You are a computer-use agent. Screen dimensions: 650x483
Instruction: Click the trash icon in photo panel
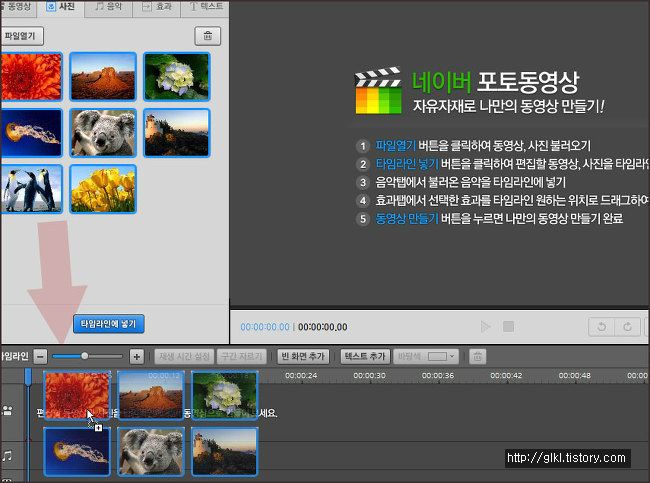pyautogui.click(x=208, y=36)
